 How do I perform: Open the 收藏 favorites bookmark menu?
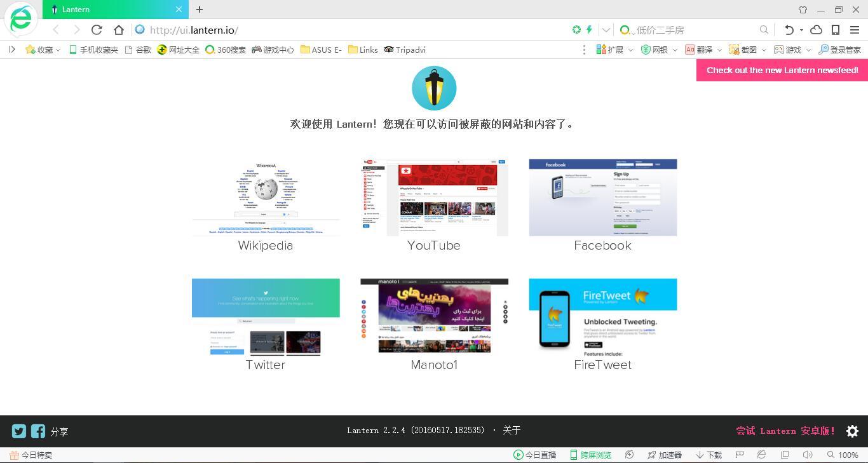point(43,50)
